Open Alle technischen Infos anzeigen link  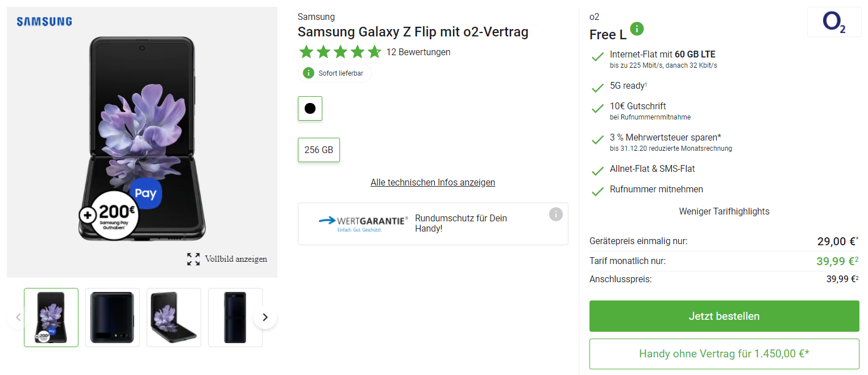click(x=433, y=183)
